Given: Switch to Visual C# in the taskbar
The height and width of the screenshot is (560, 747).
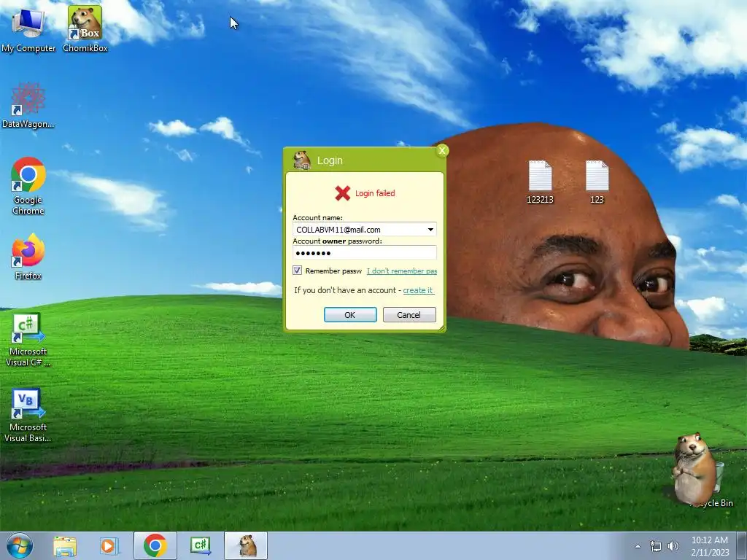Looking at the screenshot, I should pos(200,545).
